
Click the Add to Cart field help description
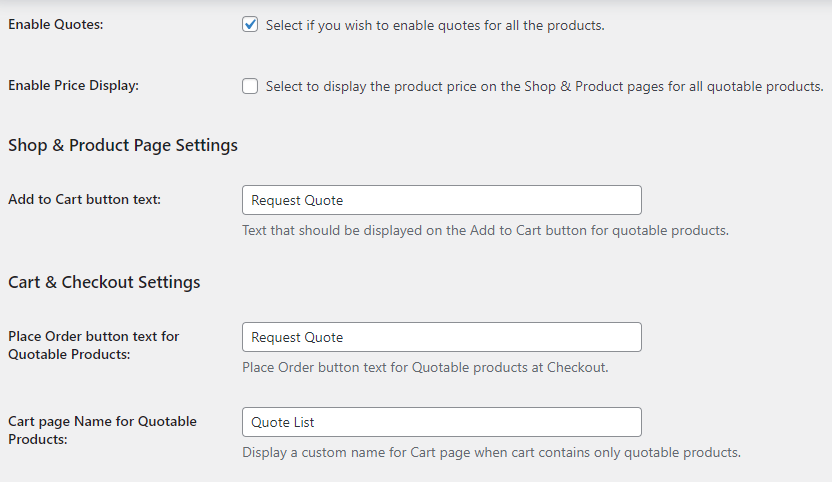485,230
